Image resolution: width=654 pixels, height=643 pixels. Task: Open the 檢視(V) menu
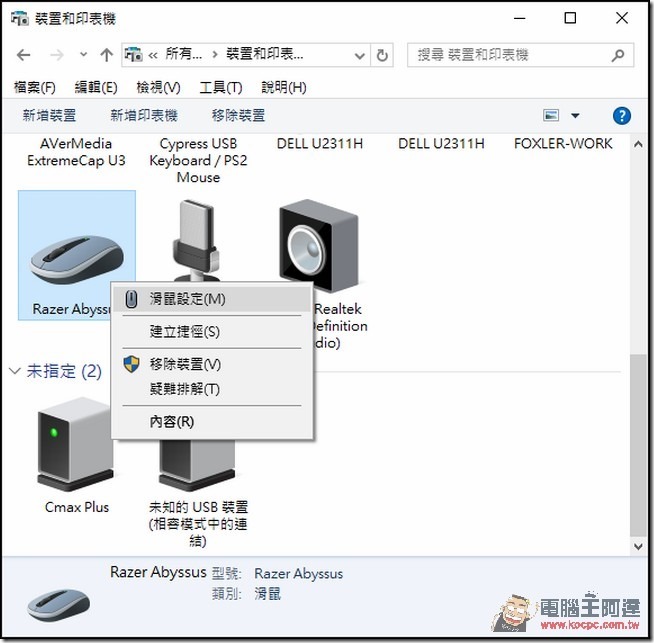coord(158,87)
